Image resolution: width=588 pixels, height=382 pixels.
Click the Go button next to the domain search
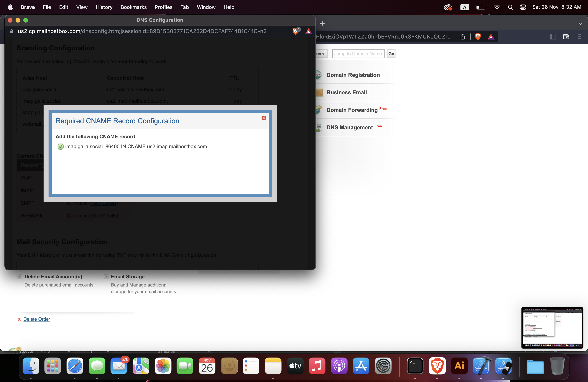coord(391,54)
